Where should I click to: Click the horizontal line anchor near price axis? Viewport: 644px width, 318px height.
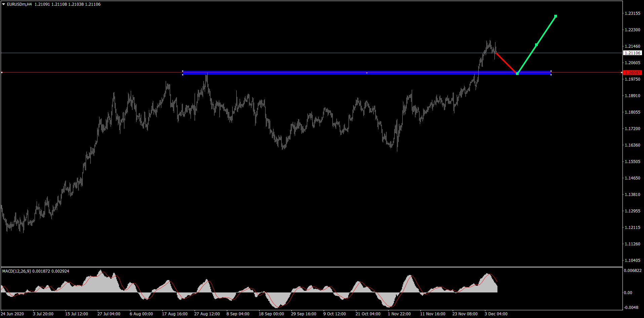pos(621,72)
